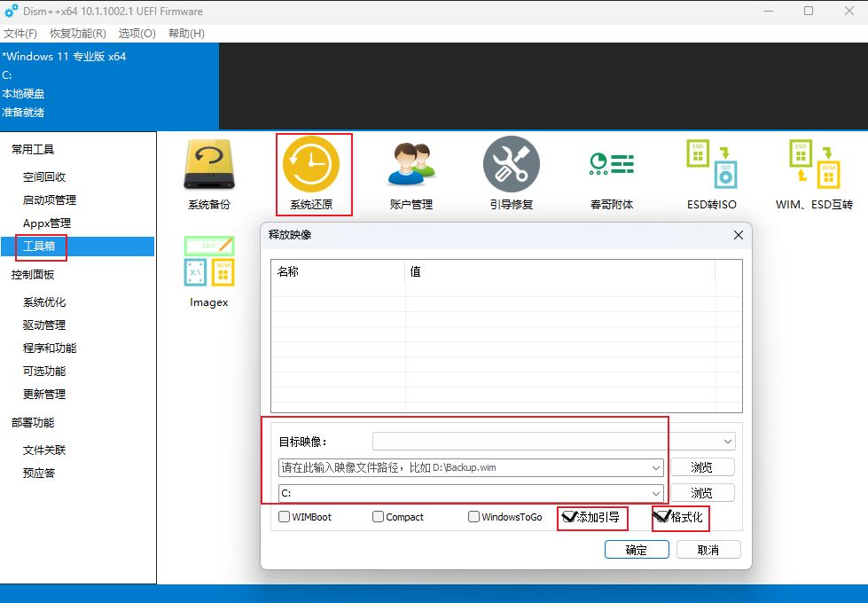Open the 账户管理 account management icon
Screen dimensions: 868x603
click(x=411, y=165)
